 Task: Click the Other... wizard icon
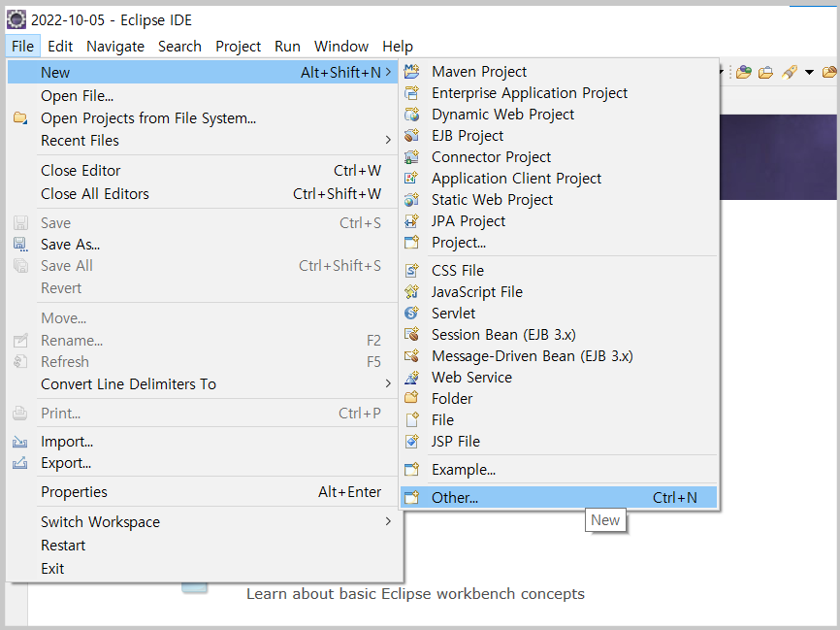click(x=411, y=498)
